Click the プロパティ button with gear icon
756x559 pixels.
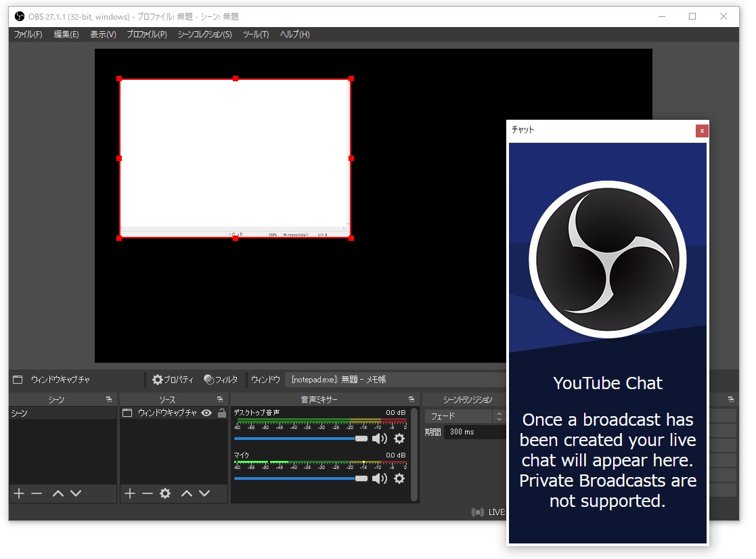(173, 380)
